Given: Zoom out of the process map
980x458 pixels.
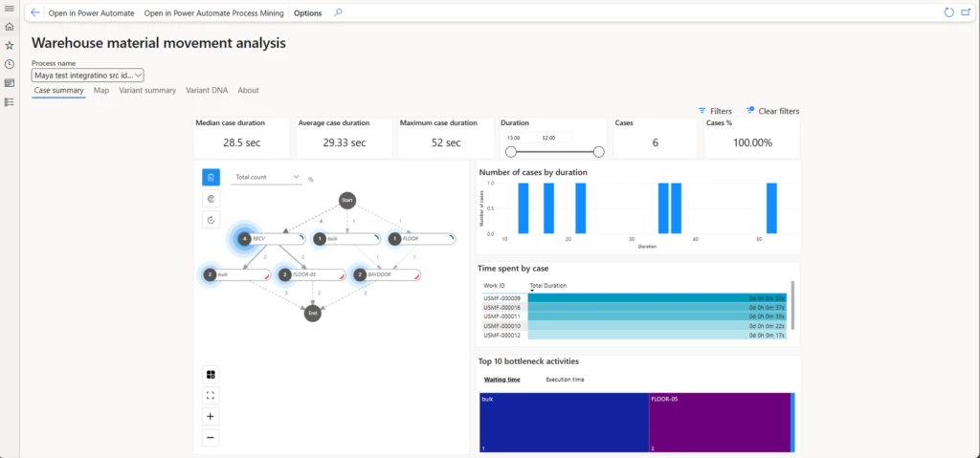Looking at the screenshot, I should (211, 438).
